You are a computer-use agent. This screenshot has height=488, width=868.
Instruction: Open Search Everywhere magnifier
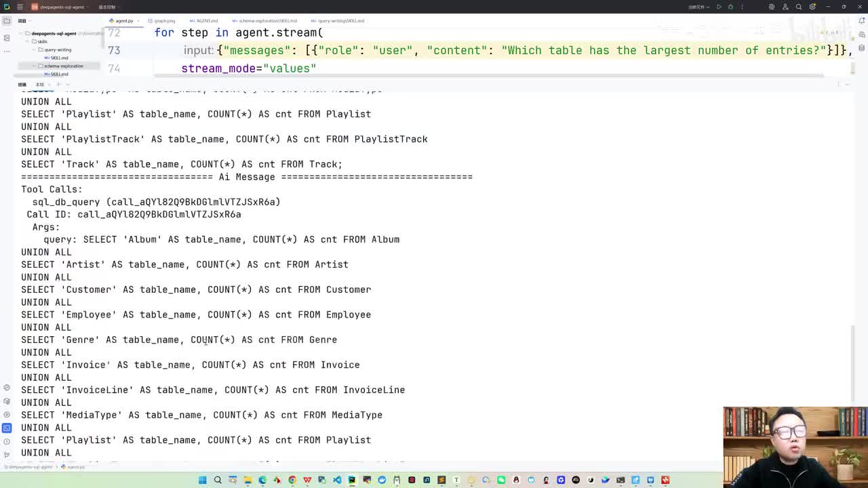point(799,7)
